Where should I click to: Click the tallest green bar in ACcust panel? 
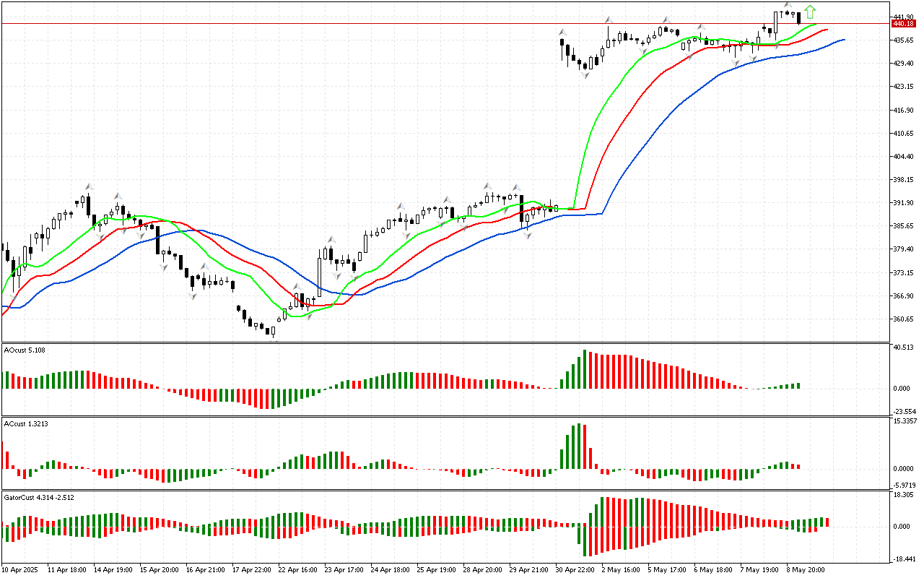coord(579,447)
